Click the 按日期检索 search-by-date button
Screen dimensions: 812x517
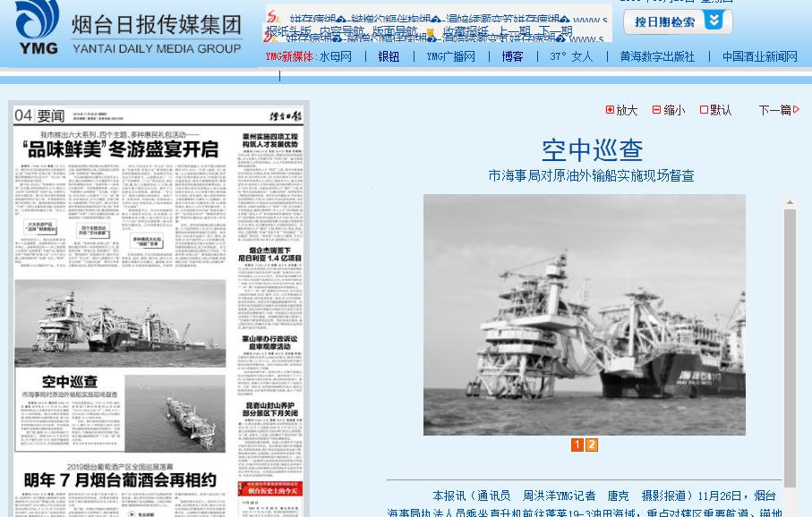click(x=665, y=21)
